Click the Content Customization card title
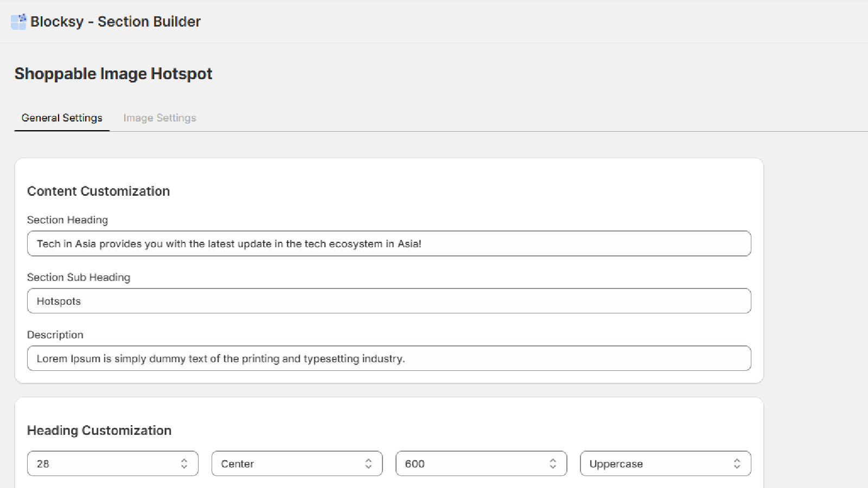868x488 pixels. pyautogui.click(x=98, y=191)
